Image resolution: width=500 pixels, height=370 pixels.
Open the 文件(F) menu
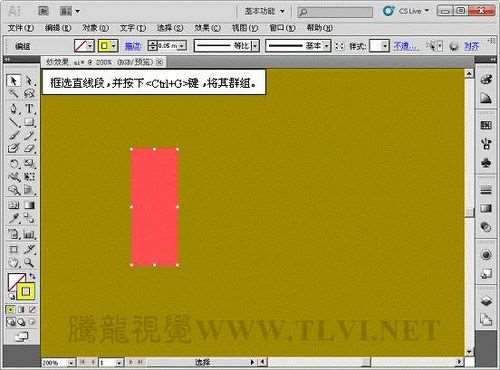click(21, 28)
